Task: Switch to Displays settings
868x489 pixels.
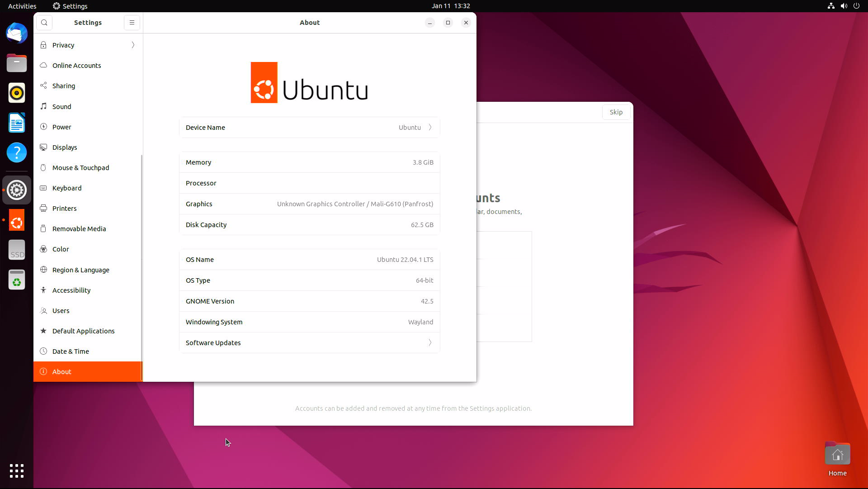Action: click(88, 147)
